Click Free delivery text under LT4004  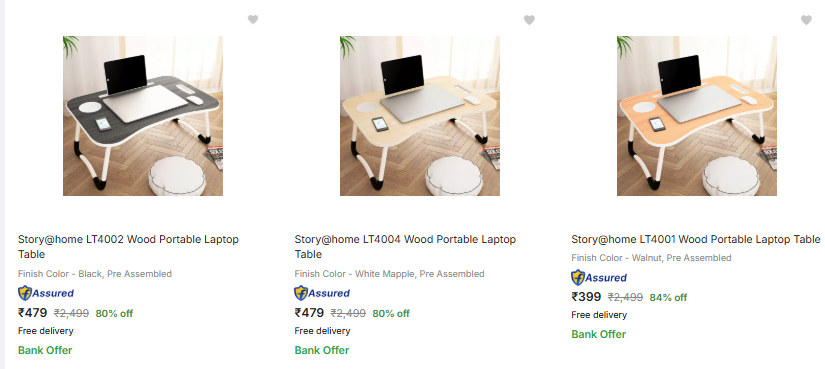coord(322,331)
